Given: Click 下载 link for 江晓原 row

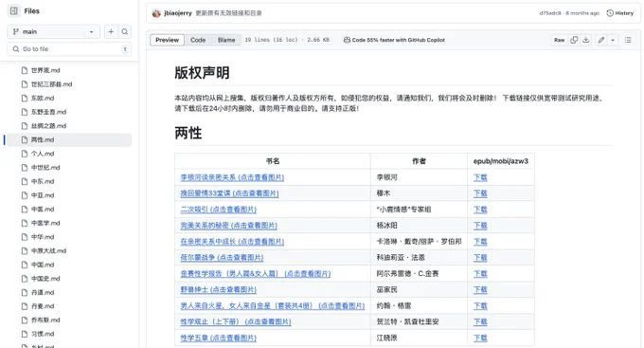Looking at the screenshot, I should pyautogui.click(x=480, y=338).
